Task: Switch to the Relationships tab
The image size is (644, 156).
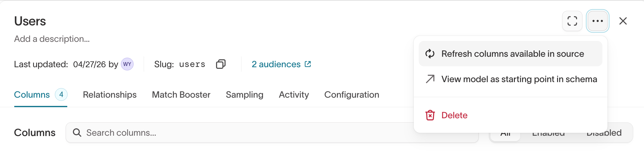Action: pos(110,94)
